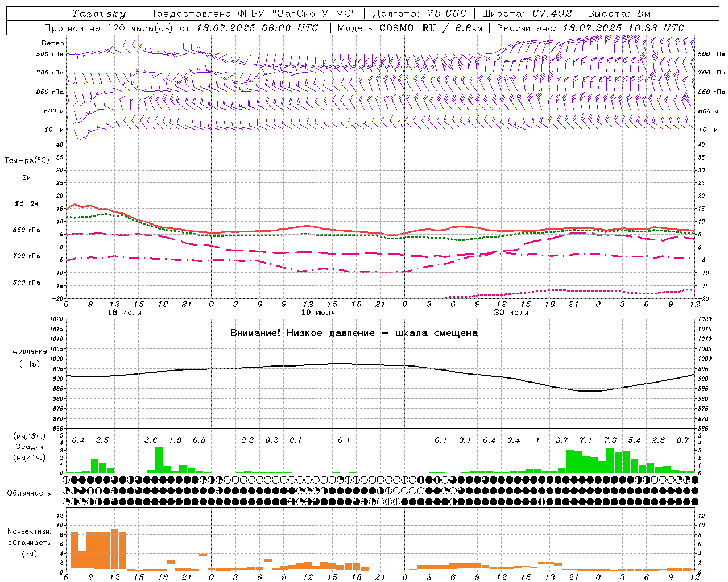The image size is (728, 582).
Task: Click the model name COSMO-RU / 6.6км
Action: (x=431, y=28)
